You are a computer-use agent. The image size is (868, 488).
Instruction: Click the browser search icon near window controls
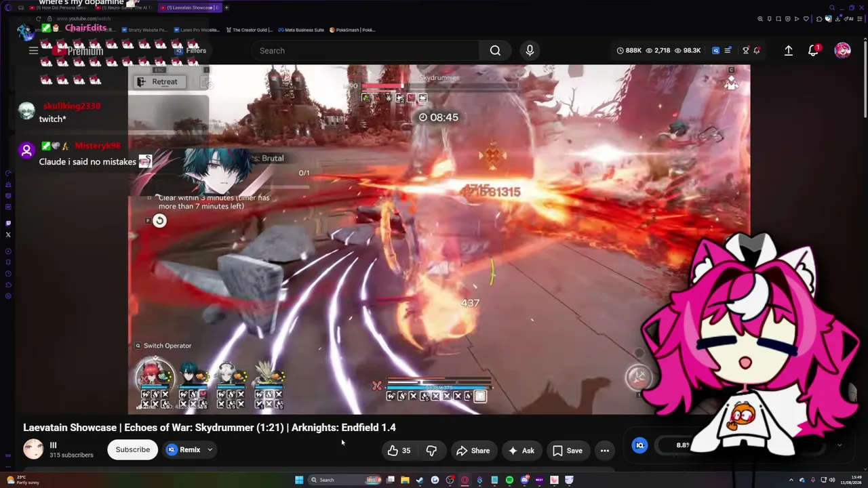(x=831, y=7)
